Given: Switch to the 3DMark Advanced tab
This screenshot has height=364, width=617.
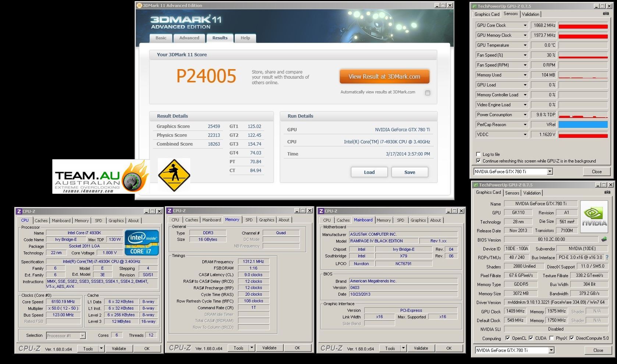Looking at the screenshot, I should pyautogui.click(x=189, y=38).
